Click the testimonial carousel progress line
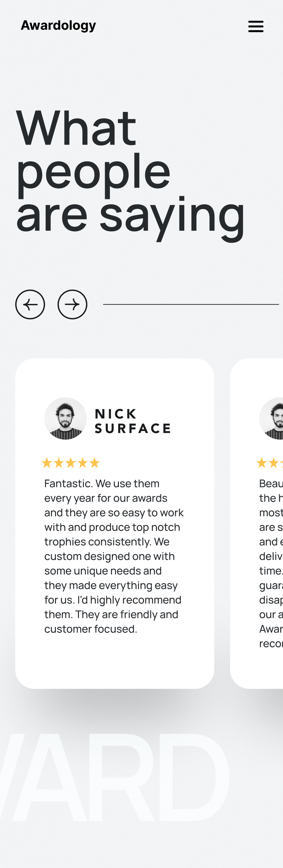This screenshot has height=868, width=283. coord(191,304)
